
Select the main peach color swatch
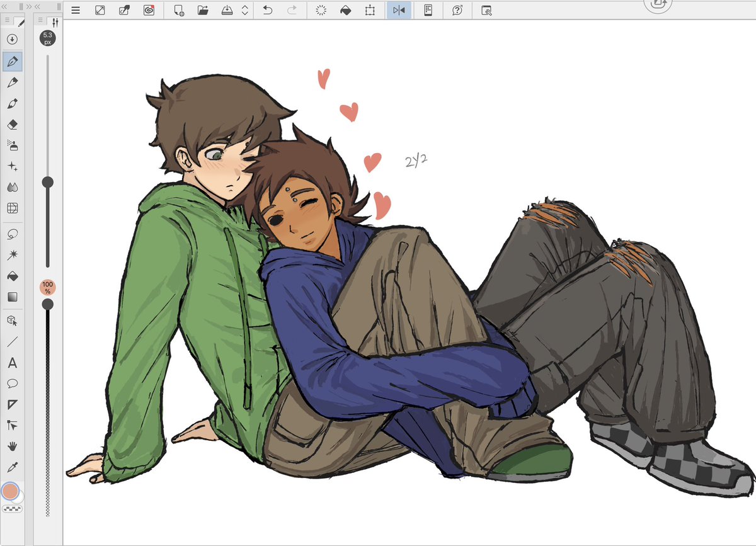(10, 491)
